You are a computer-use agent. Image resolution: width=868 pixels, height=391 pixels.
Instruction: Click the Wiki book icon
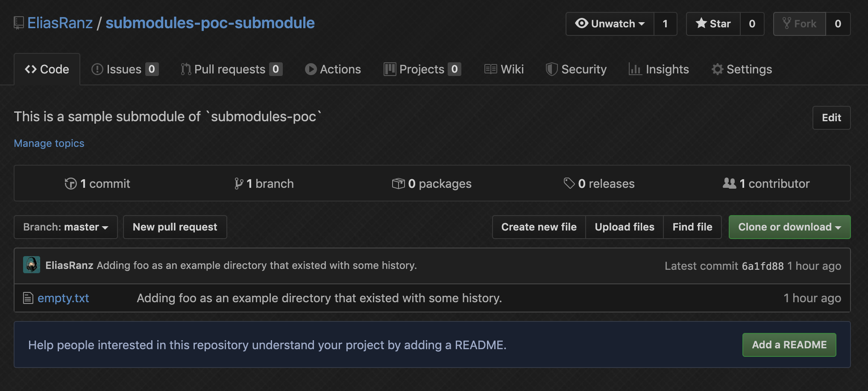(490, 69)
